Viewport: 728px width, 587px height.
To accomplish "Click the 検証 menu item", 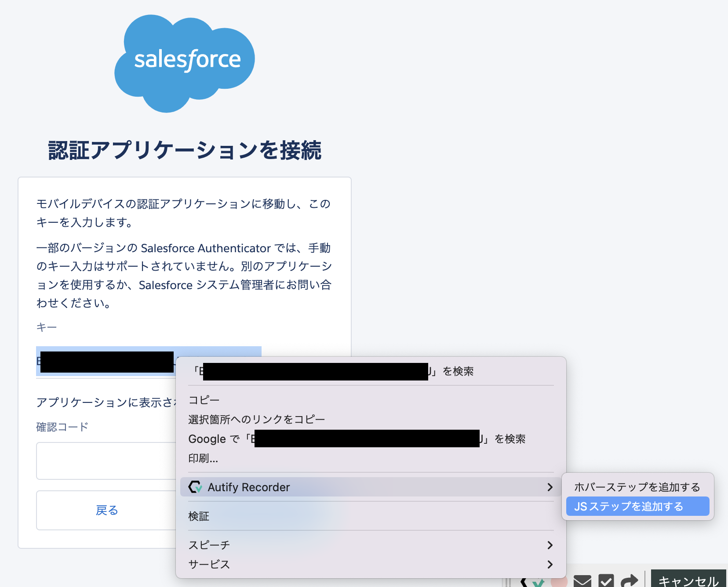I will pyautogui.click(x=199, y=516).
